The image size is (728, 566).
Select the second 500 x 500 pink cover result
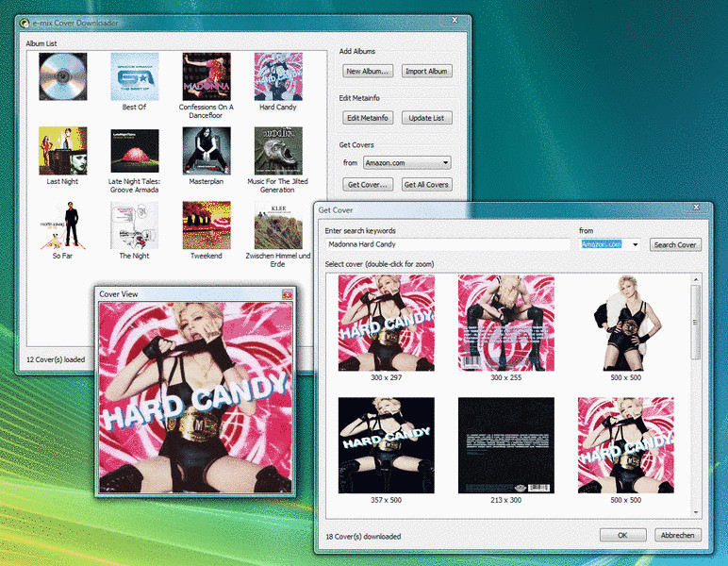click(626, 445)
